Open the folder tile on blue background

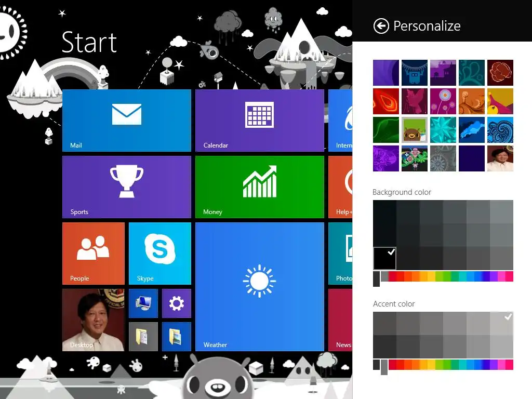click(x=177, y=337)
